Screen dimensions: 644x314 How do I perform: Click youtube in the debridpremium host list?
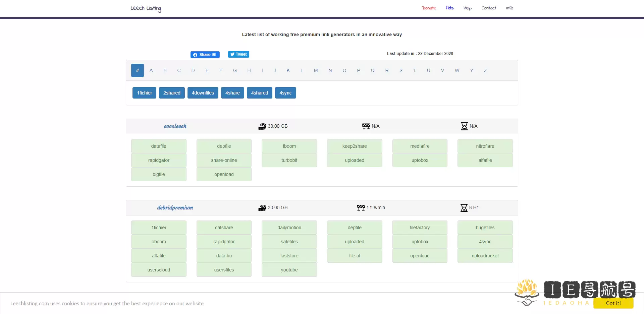[289, 270]
